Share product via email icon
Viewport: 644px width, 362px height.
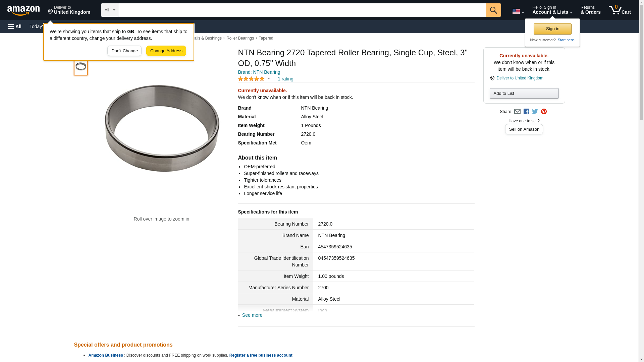(x=517, y=112)
